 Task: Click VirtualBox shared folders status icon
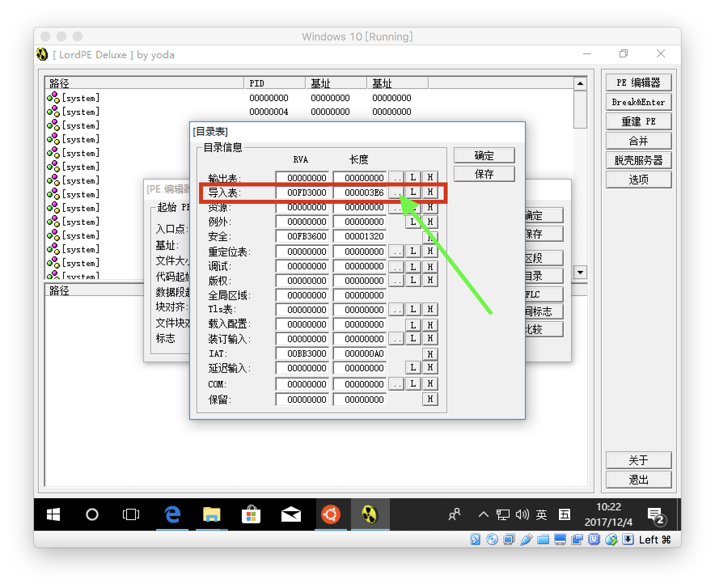click(x=543, y=539)
